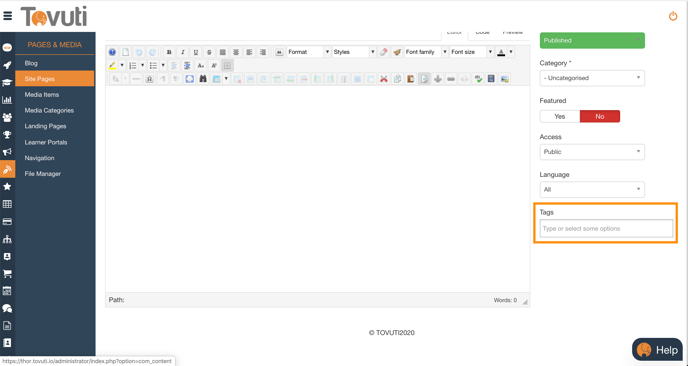Click the copy icon in toolbar

click(x=397, y=79)
